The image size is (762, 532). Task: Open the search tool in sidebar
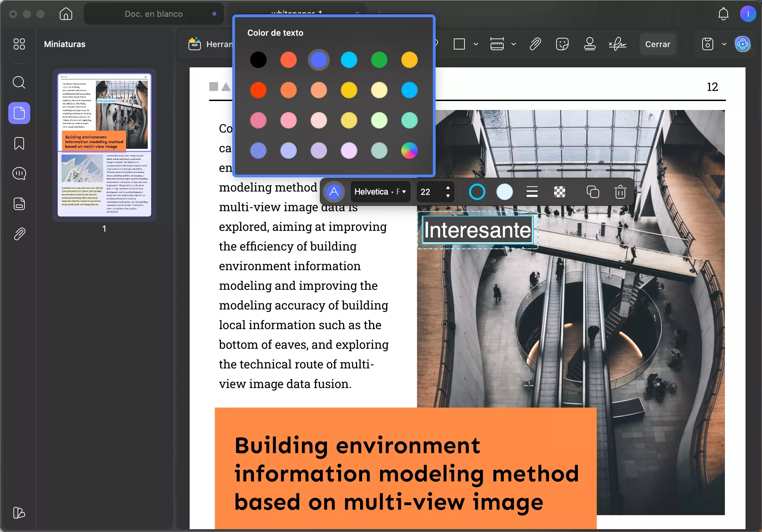[x=19, y=82]
